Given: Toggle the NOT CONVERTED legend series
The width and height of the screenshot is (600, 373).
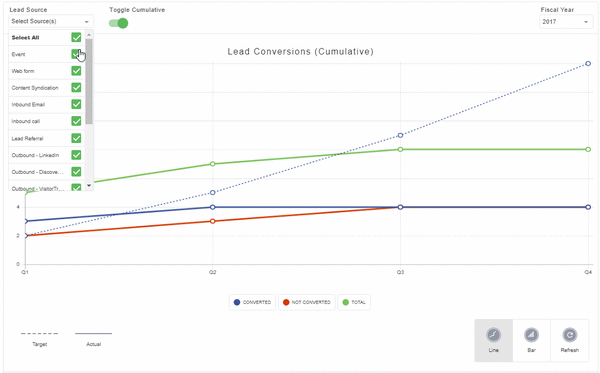Looking at the screenshot, I should coord(307,302).
